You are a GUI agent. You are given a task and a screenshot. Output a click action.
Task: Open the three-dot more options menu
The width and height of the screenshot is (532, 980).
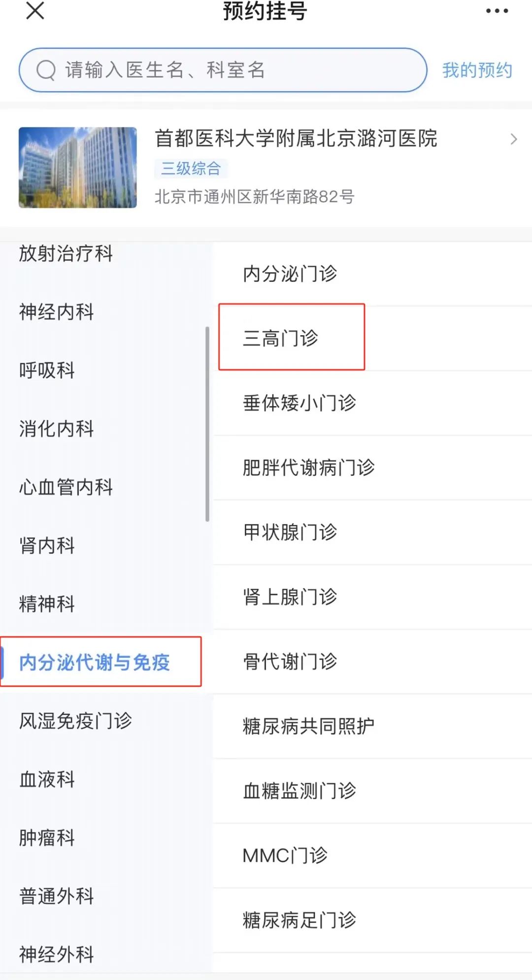coord(497,11)
